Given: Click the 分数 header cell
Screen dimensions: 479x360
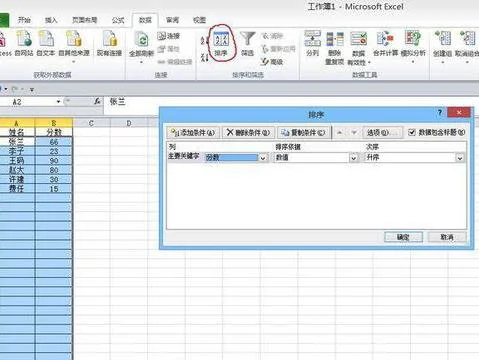Looking at the screenshot, I should (x=54, y=132).
